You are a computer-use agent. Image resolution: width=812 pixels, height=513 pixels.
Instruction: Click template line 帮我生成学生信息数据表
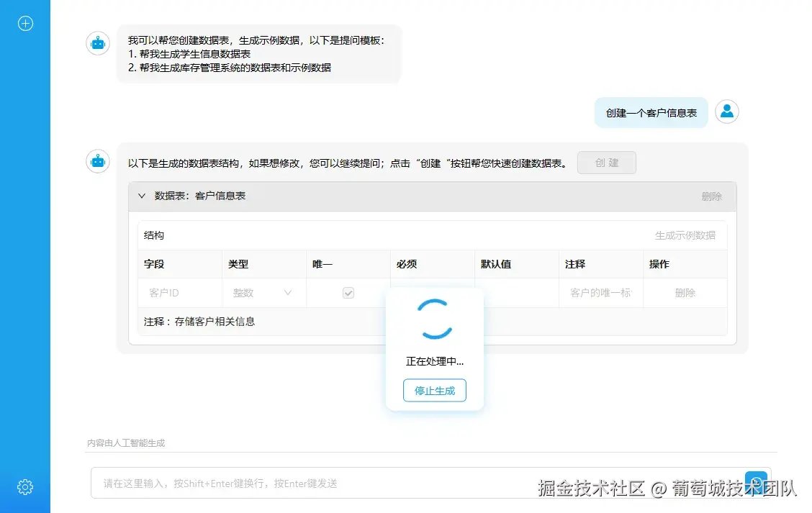[x=189, y=54]
